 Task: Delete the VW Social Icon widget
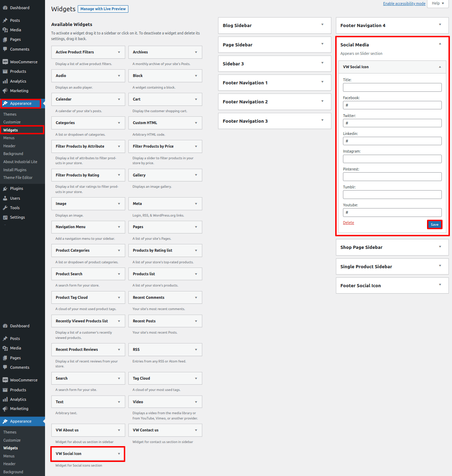pyautogui.click(x=348, y=223)
